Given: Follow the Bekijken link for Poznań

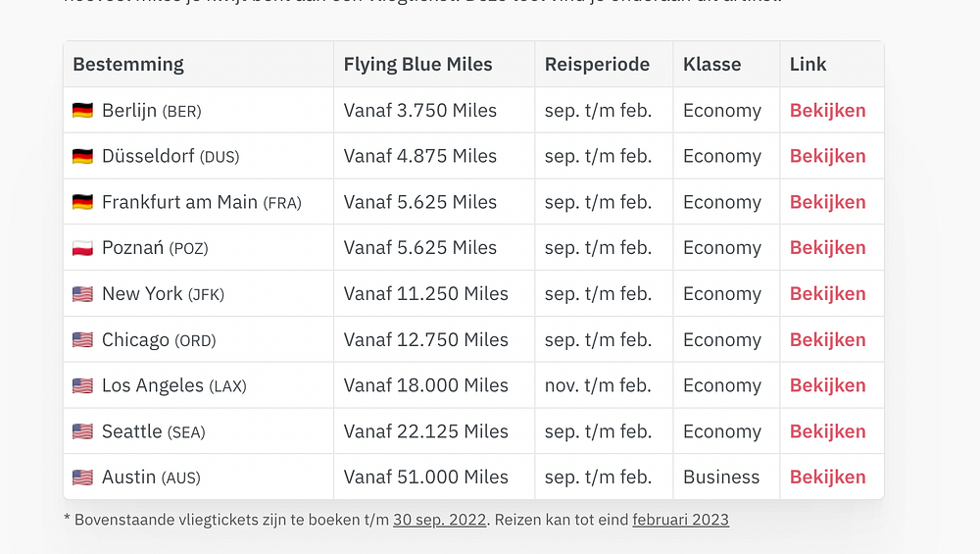Looking at the screenshot, I should [827, 248].
